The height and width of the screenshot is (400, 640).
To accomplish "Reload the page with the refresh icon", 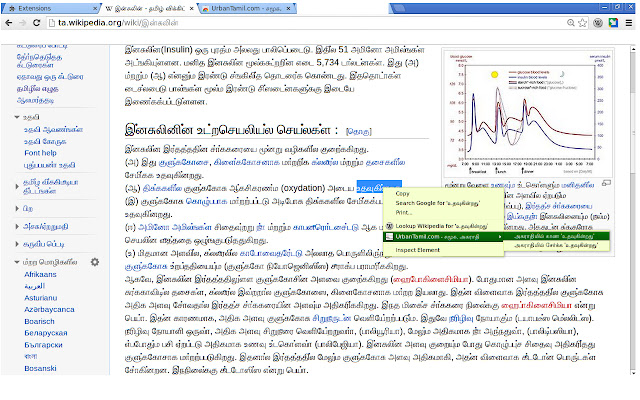I will 36,23.
